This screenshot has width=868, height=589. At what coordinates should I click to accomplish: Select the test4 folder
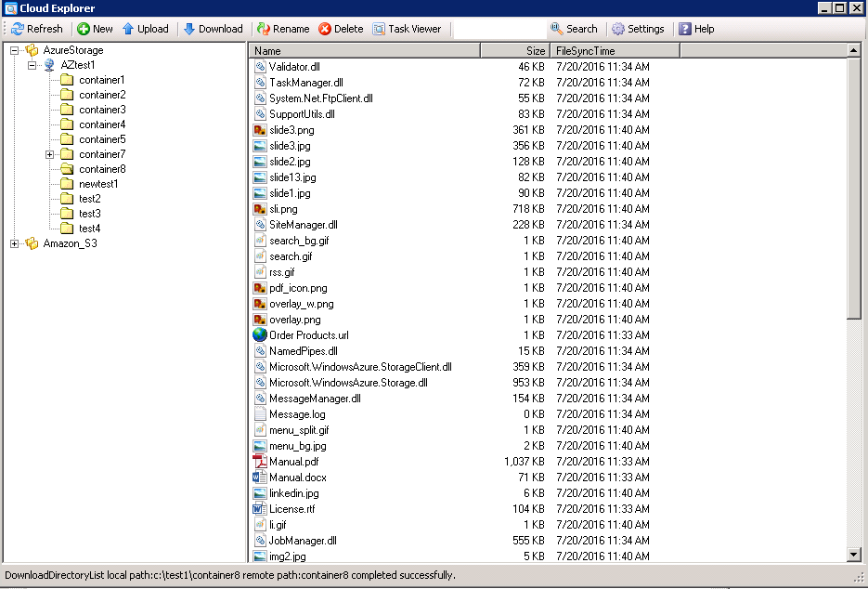[x=90, y=229]
